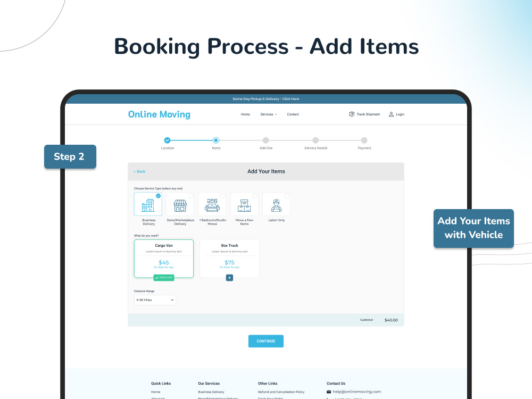Jump to the Payment step marker
This screenshot has width=532, height=399.
point(364,140)
